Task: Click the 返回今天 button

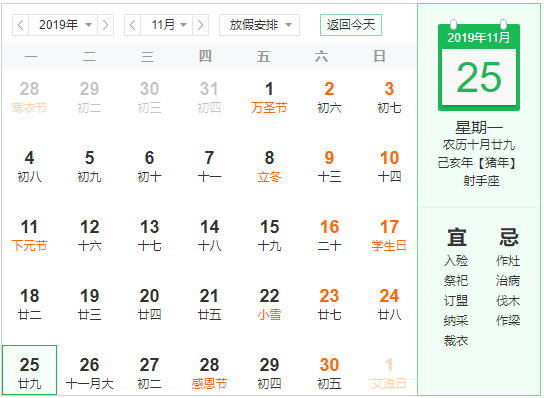Action: [351, 25]
